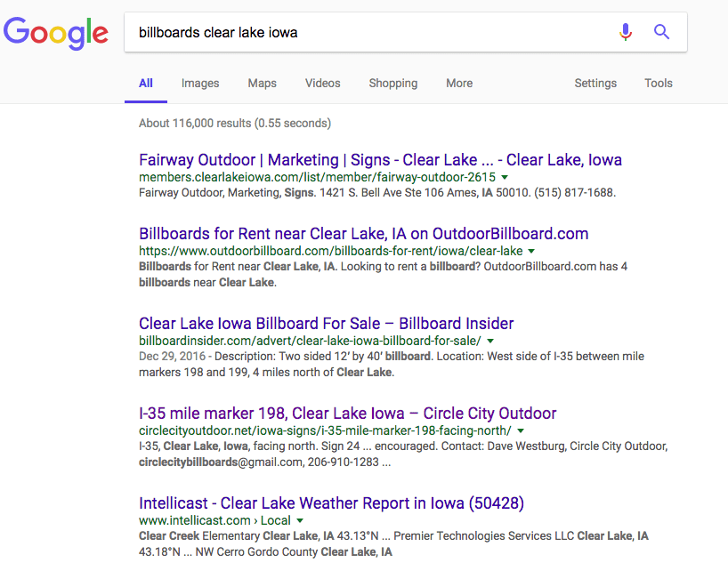The height and width of the screenshot is (579, 728).
Task: Expand dropdown arrow beside members.clearlakeiowa.com URL
Action: [505, 177]
